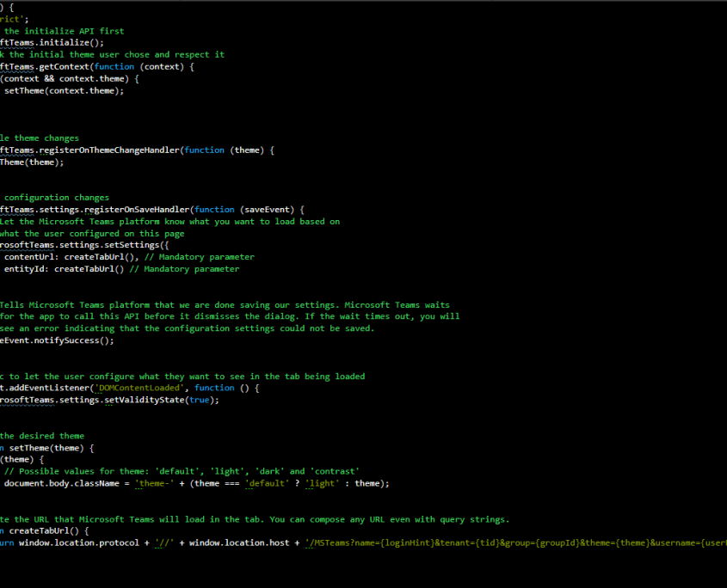Click the '(context && context.theme) {' line

click(70, 79)
